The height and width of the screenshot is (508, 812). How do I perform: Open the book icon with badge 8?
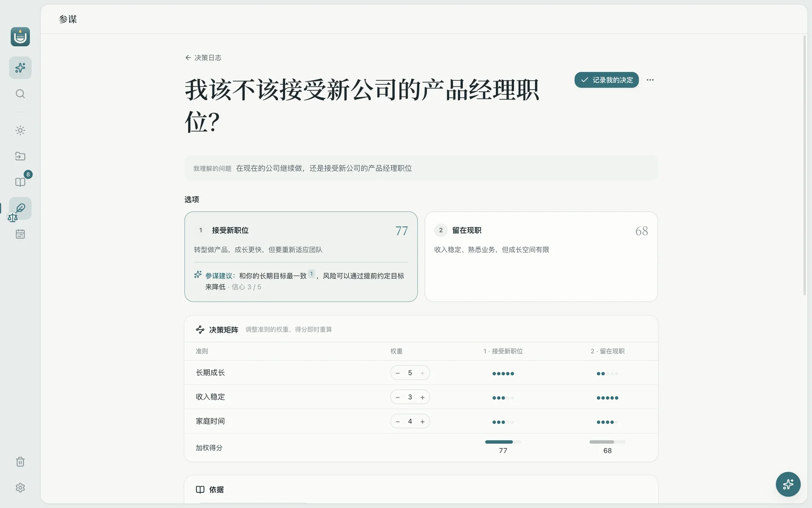coord(20,182)
